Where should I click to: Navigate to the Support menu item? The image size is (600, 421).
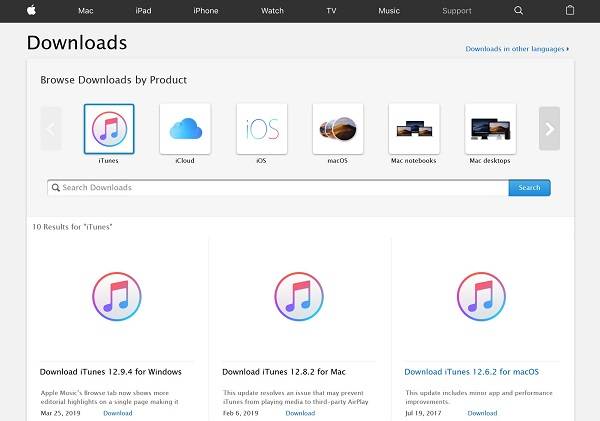(x=456, y=11)
